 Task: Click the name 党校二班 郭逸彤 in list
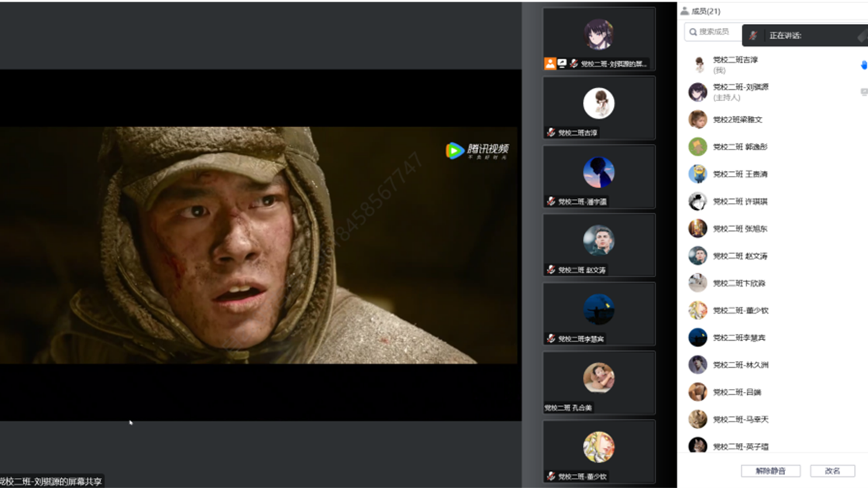(x=740, y=146)
